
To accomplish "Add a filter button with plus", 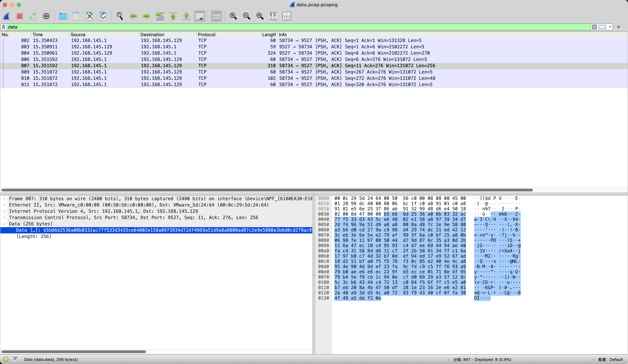I will tap(619, 27).
